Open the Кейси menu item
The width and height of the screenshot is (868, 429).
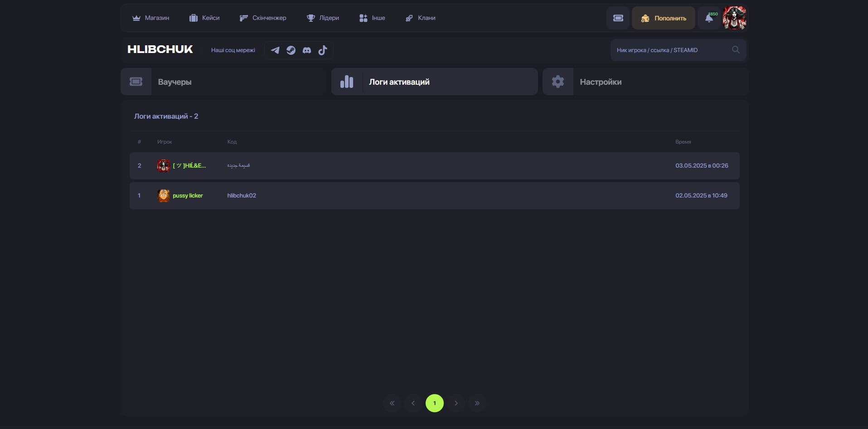coord(204,18)
